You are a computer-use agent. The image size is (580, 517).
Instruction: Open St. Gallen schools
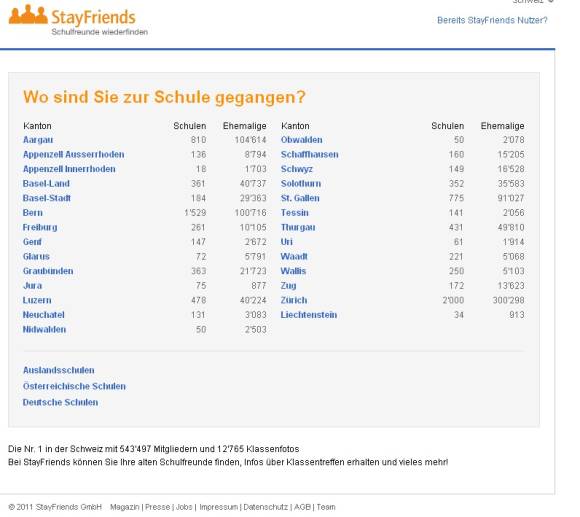[300, 198]
